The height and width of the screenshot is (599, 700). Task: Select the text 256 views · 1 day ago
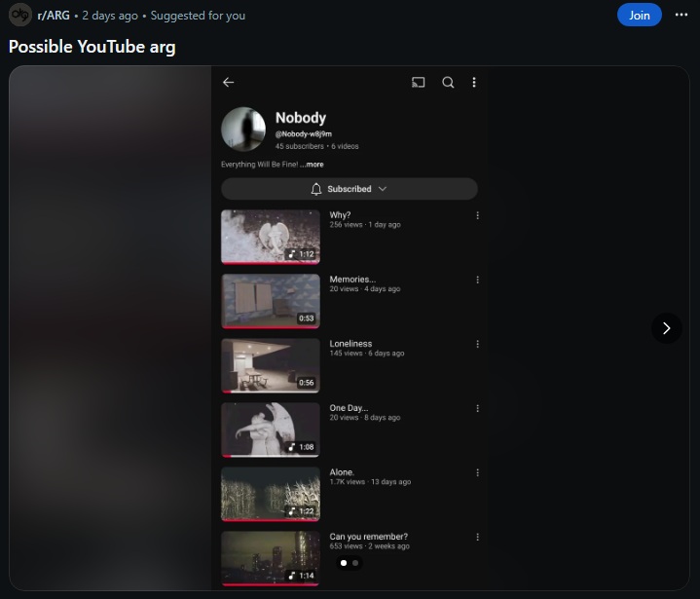click(x=365, y=225)
